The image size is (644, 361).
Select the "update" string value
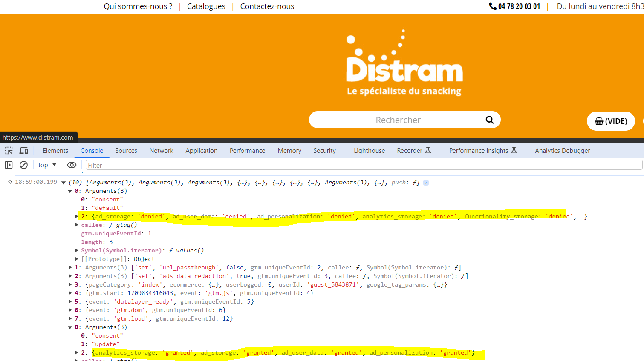click(106, 344)
